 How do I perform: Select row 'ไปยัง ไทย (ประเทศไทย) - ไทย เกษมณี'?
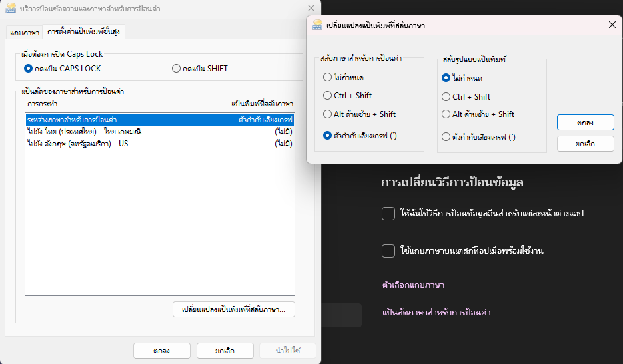tap(160, 132)
